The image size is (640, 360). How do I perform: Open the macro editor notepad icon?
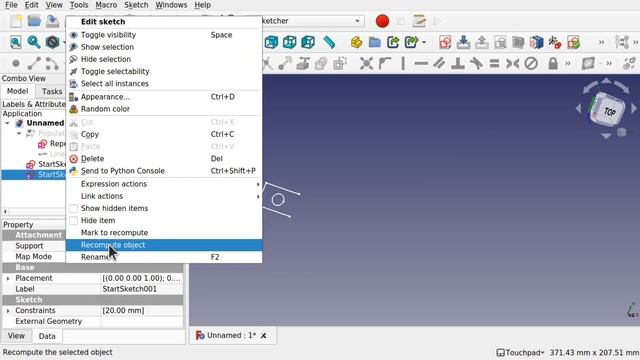coord(419,21)
